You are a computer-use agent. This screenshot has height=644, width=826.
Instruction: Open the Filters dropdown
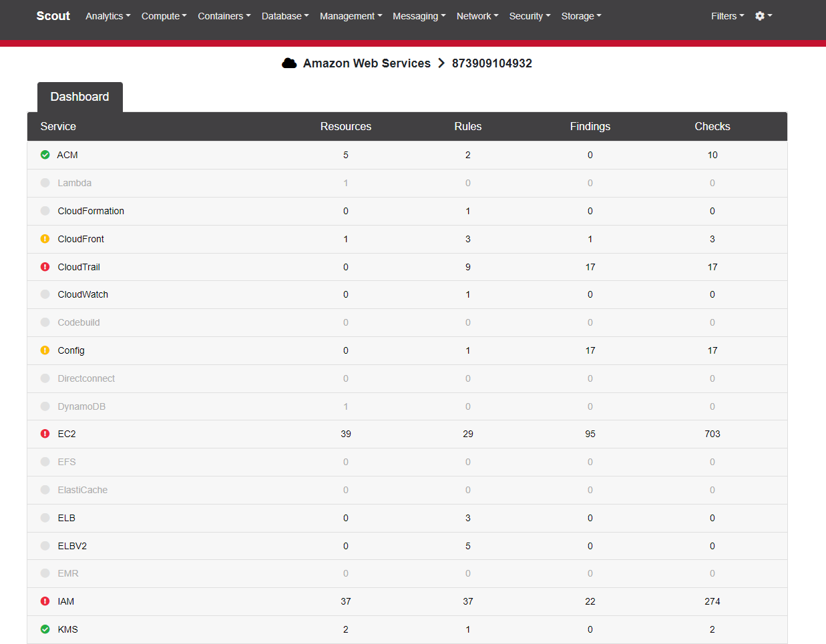click(x=727, y=16)
